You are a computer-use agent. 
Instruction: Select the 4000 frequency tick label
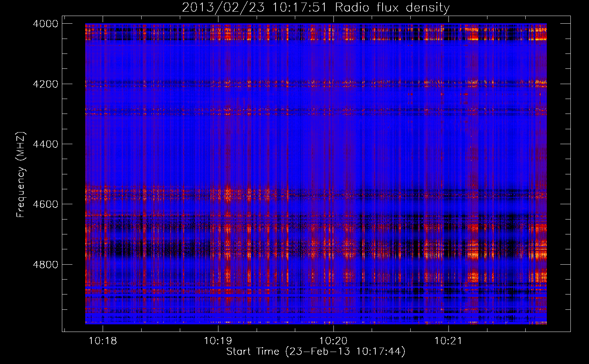46,24
